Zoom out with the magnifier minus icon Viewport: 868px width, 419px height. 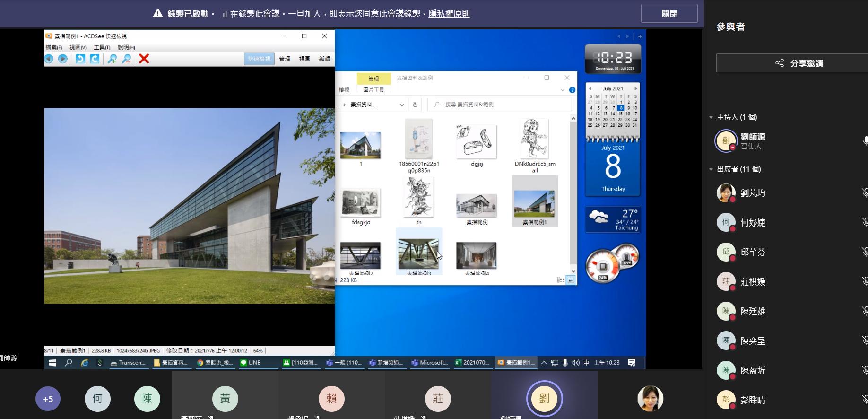(x=126, y=59)
